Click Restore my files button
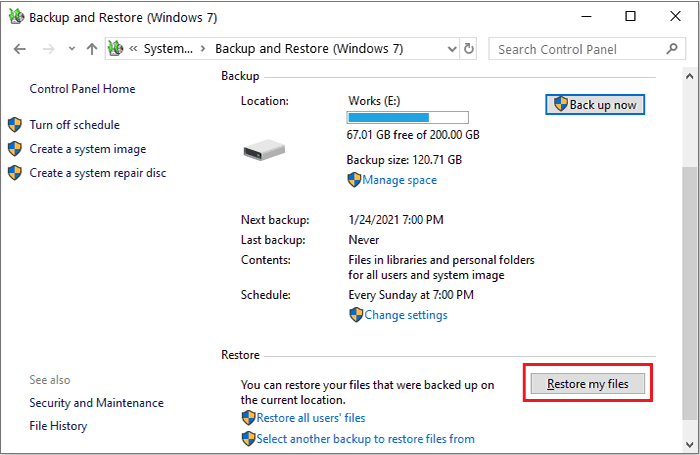The height and width of the screenshot is (455, 700). [x=588, y=384]
